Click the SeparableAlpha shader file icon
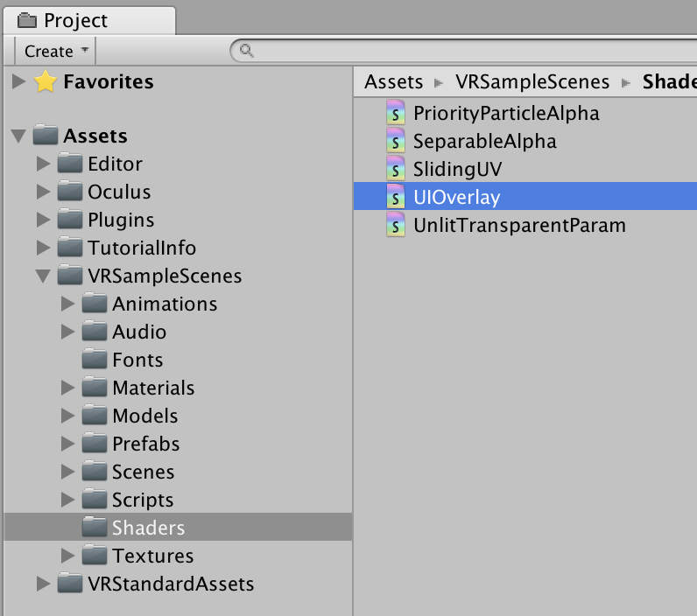This screenshot has height=616, width=697. pos(396,141)
